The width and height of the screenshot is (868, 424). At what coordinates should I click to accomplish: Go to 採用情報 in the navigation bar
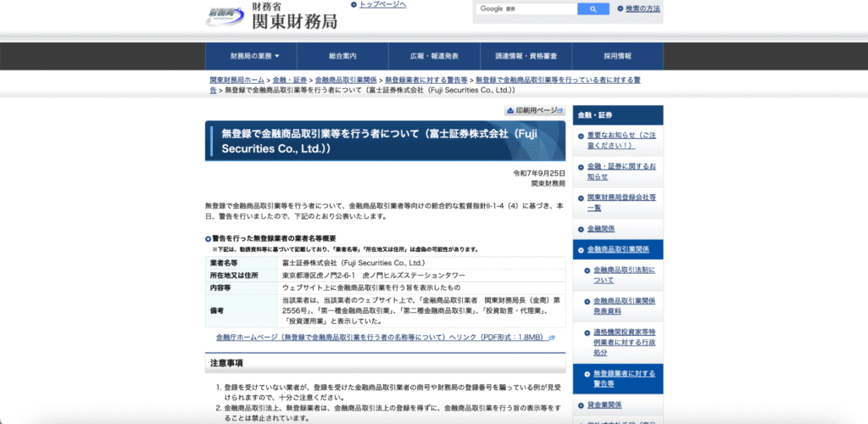617,56
